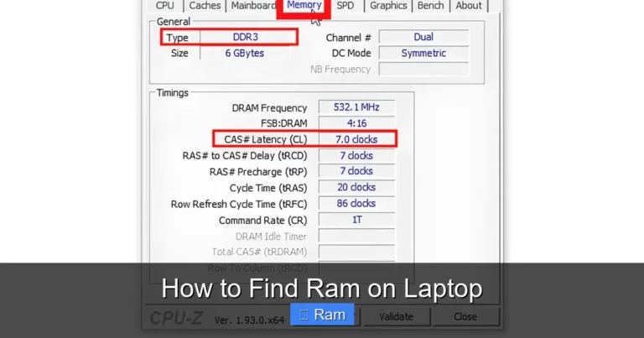The height and width of the screenshot is (338, 644).
Task: Click the Row Refresh Cycle Time (tRFC) label
Action: (239, 204)
